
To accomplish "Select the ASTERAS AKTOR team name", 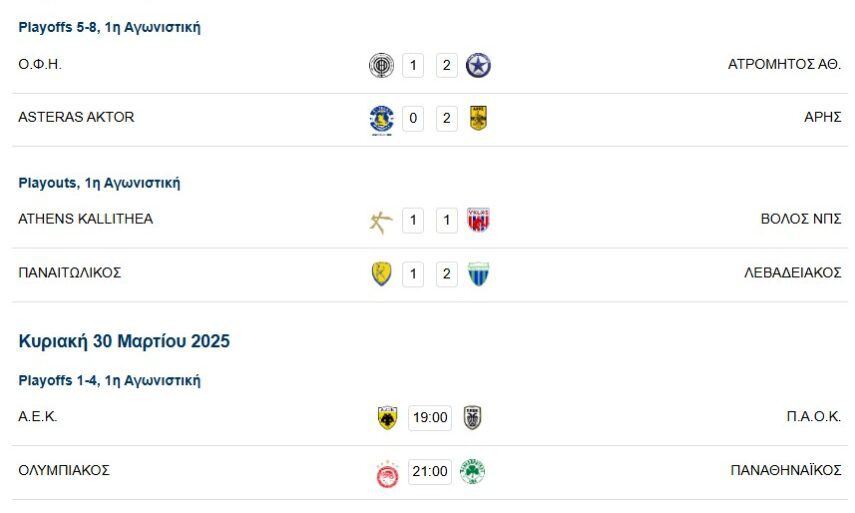I will (x=76, y=117).
